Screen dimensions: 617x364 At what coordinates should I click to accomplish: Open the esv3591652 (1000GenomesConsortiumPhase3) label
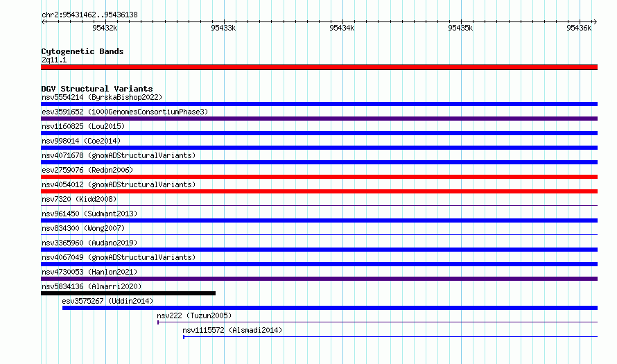click(x=125, y=112)
